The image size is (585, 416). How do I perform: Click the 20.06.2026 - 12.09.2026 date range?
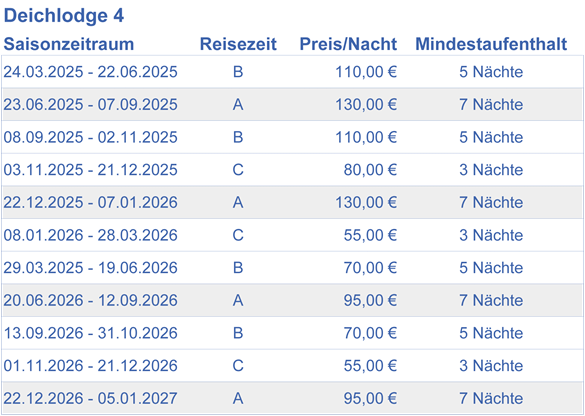click(90, 300)
